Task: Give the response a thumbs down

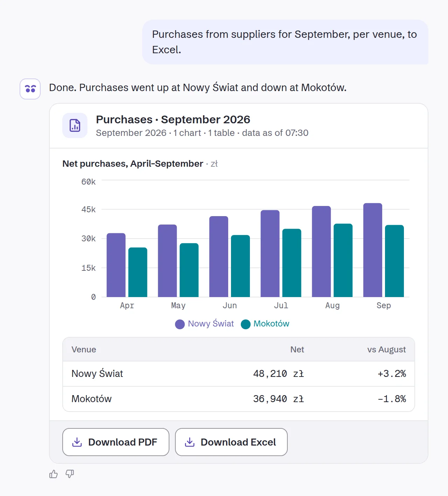Action: tap(70, 474)
